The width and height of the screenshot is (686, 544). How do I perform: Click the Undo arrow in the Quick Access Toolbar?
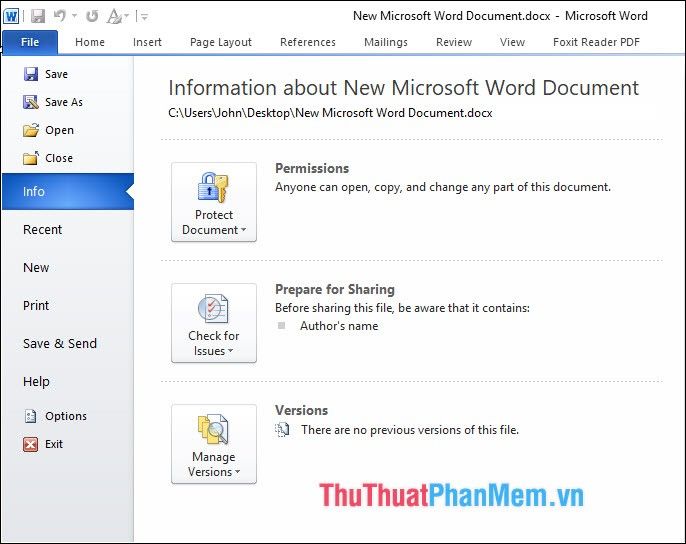pos(60,16)
